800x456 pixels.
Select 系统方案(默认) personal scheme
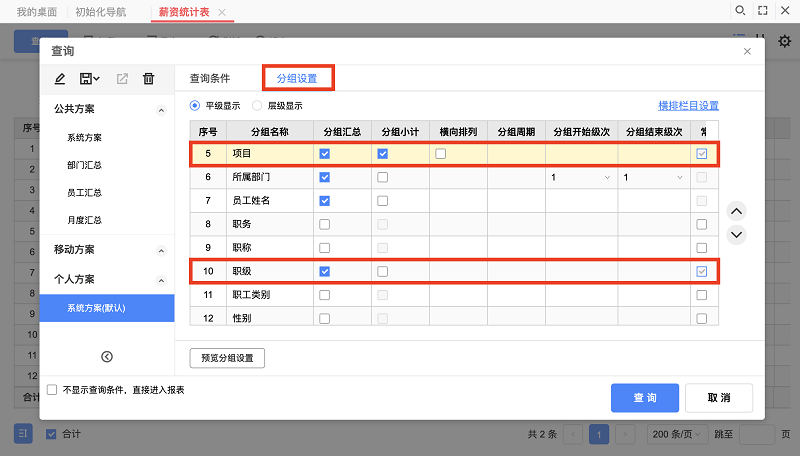pos(107,308)
